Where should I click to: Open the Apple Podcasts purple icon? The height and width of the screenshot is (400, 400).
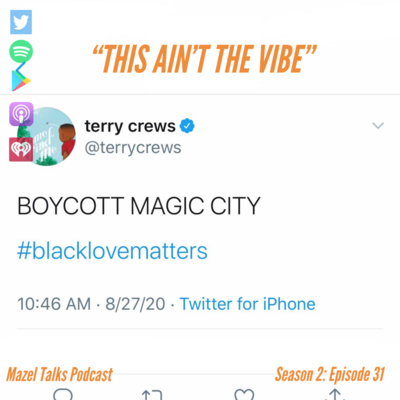21,114
